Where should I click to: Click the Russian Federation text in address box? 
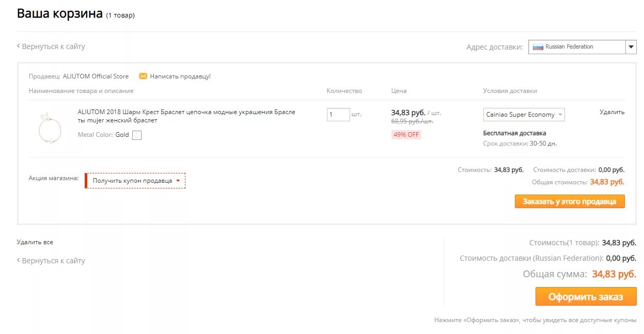pos(569,47)
